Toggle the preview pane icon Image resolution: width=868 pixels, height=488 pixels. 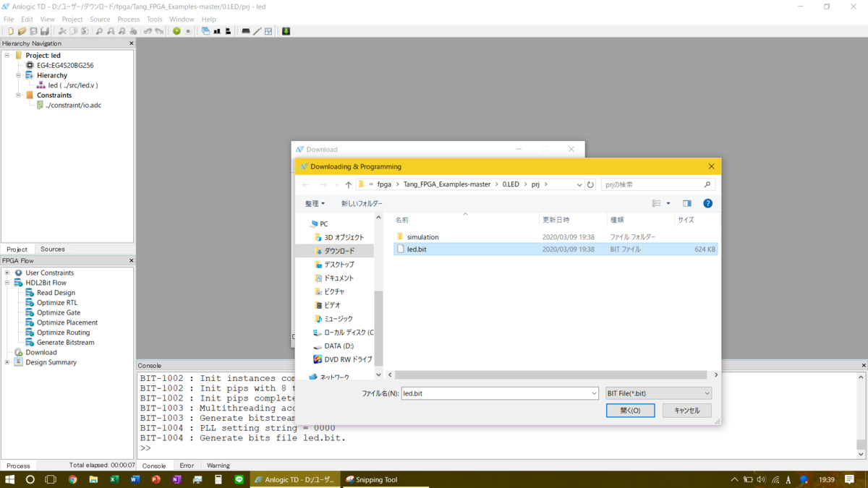point(687,204)
